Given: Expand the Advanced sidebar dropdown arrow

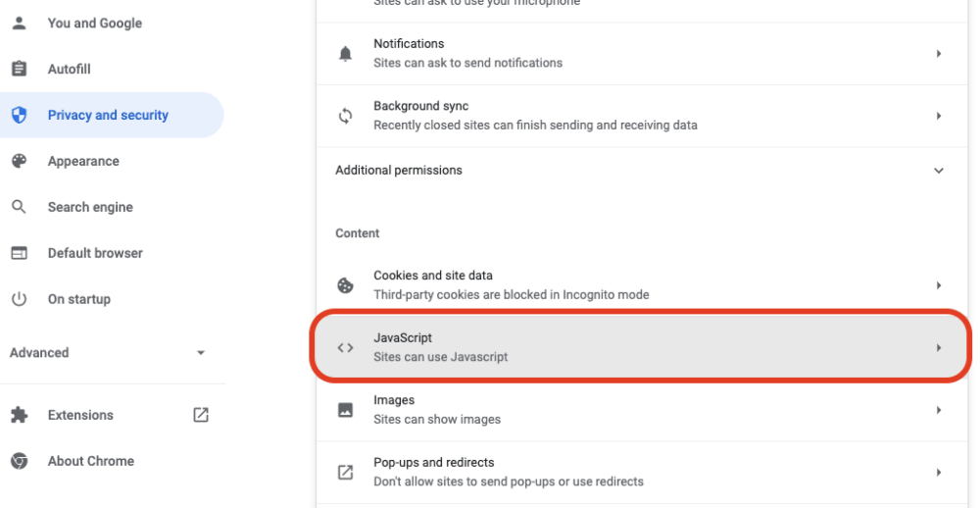Looking at the screenshot, I should point(201,353).
